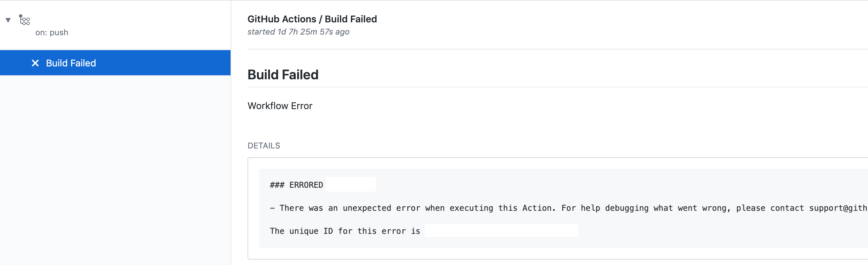Select the Build Failed sidebar item
The image size is (868, 265).
click(x=115, y=63)
